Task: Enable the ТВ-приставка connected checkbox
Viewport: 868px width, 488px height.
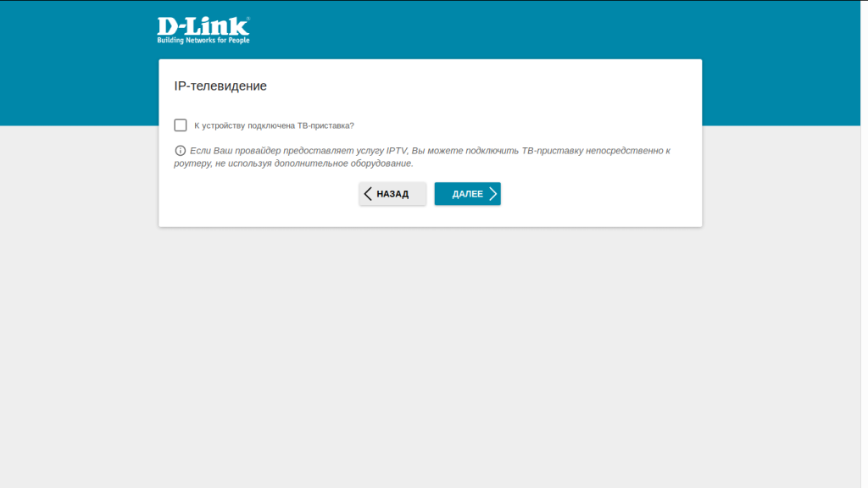Action: 181,125
